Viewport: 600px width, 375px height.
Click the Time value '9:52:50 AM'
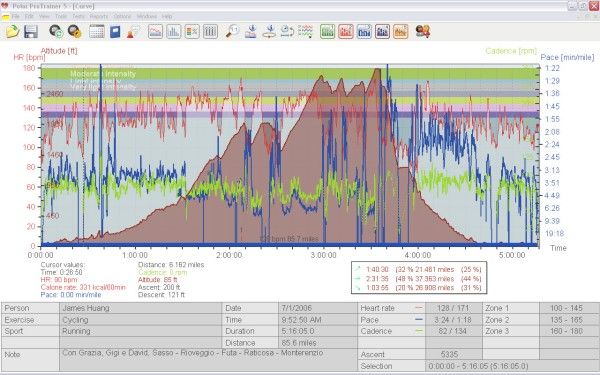pyautogui.click(x=318, y=320)
